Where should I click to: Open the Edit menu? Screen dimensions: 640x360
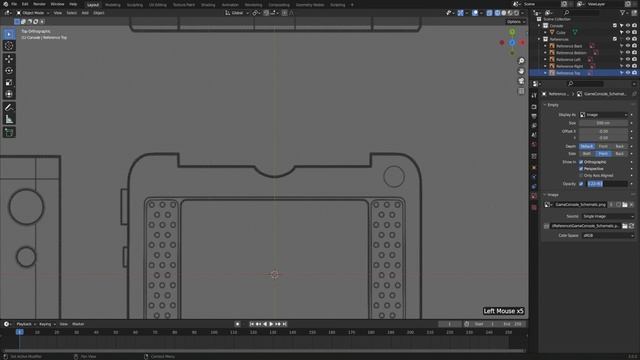(25, 4)
